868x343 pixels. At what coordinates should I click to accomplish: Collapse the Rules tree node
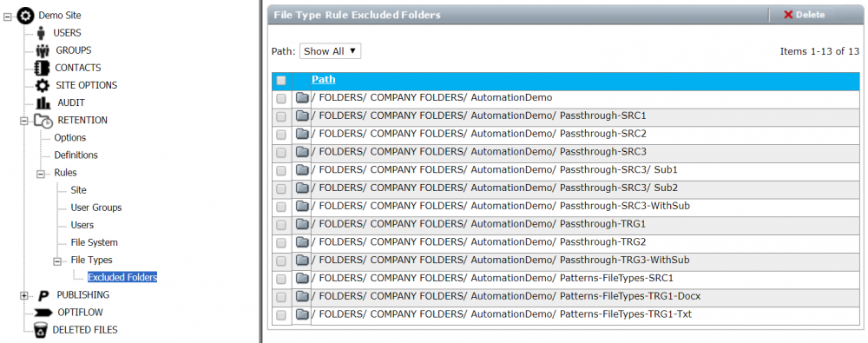pos(41,174)
